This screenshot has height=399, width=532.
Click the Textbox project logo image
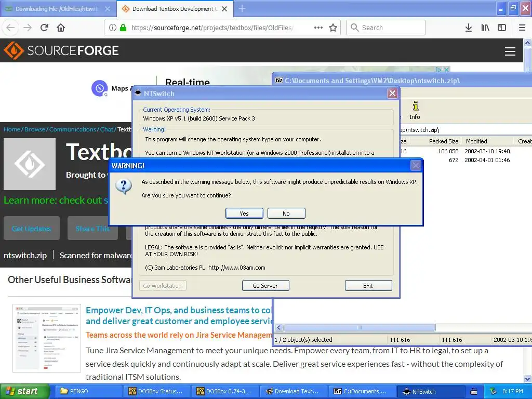pyautogui.click(x=30, y=164)
